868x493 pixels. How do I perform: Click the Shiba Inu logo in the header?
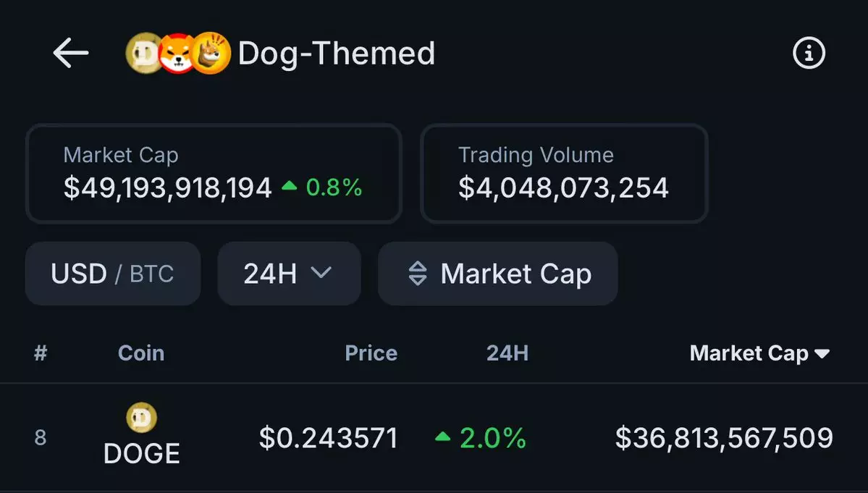[x=177, y=54]
